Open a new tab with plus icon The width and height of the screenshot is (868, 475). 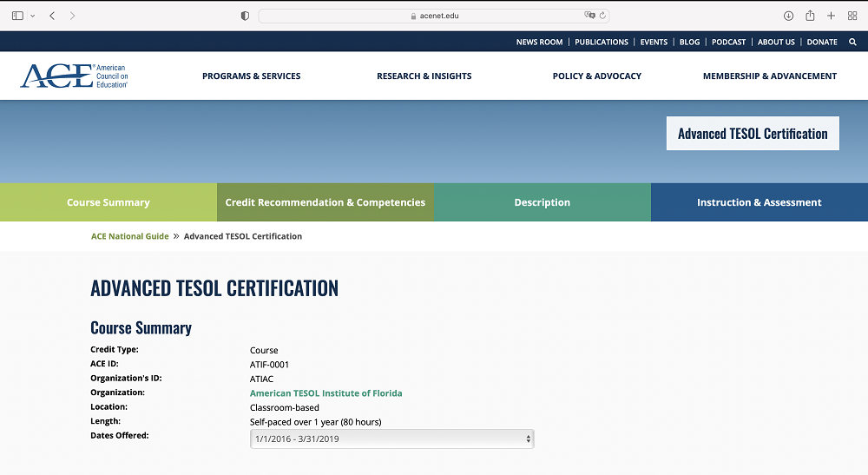[x=831, y=16]
